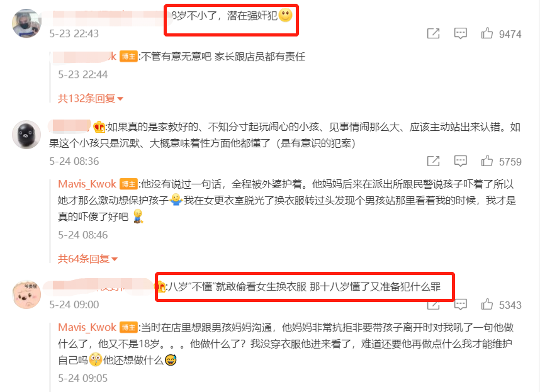This screenshot has width=540, height=392.
Task: Click the crown badge before 如果真的是
Action: pos(99,127)
